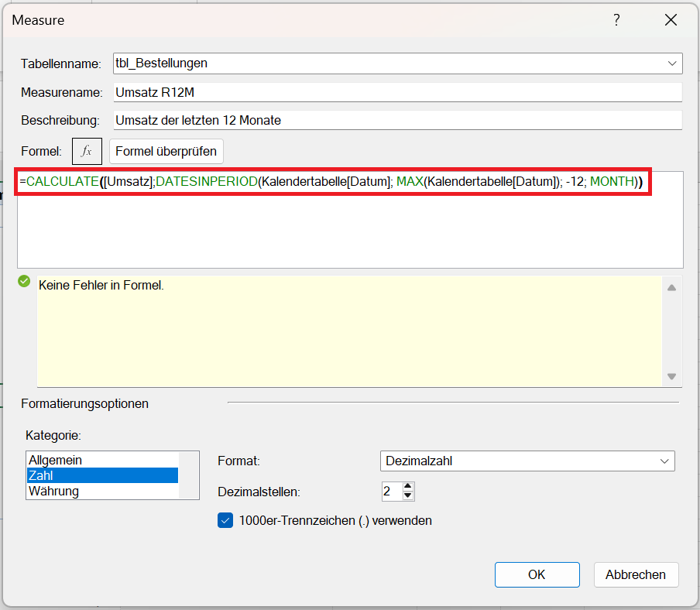The image size is (700, 610).
Task: Increase the Dezimalstellen value with up arrow
Action: pyautogui.click(x=409, y=486)
